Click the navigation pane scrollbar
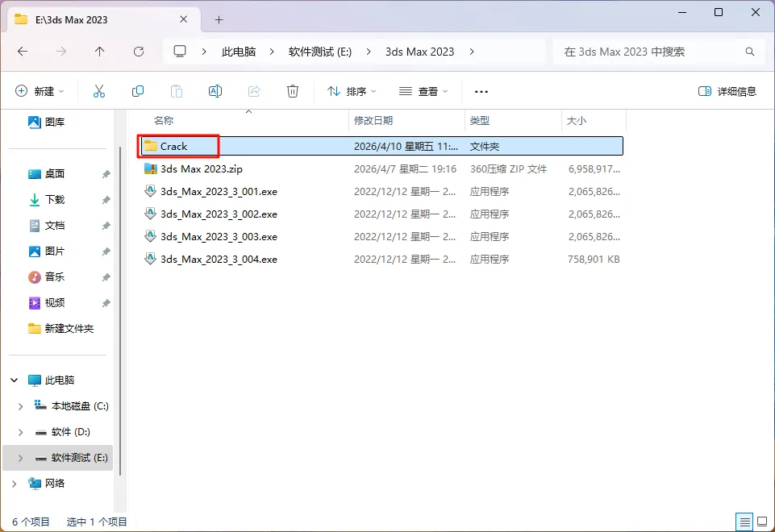 point(119,311)
